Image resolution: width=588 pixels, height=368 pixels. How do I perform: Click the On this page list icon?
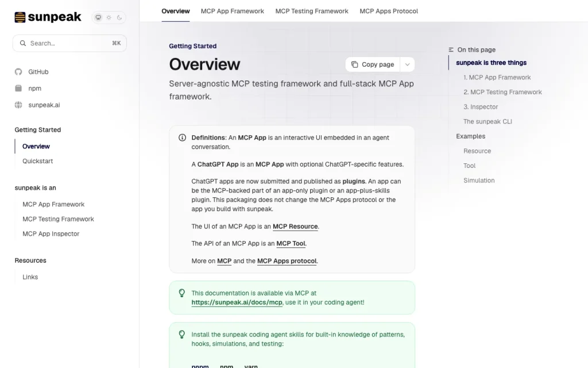pos(451,49)
